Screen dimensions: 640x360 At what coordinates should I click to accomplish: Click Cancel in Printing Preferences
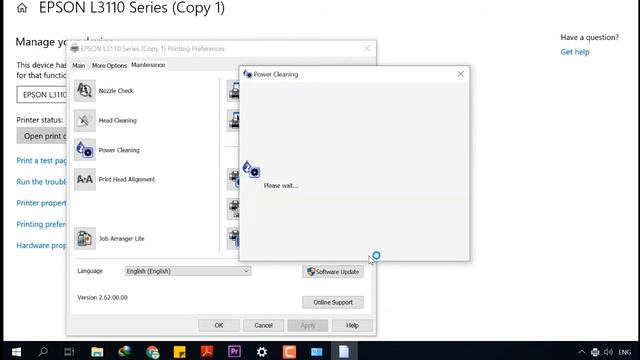tap(263, 325)
